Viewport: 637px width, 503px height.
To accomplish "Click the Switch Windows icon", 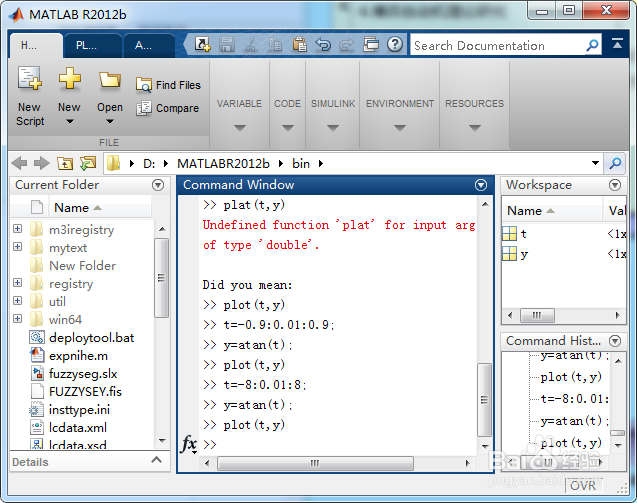I will pyautogui.click(x=370, y=44).
